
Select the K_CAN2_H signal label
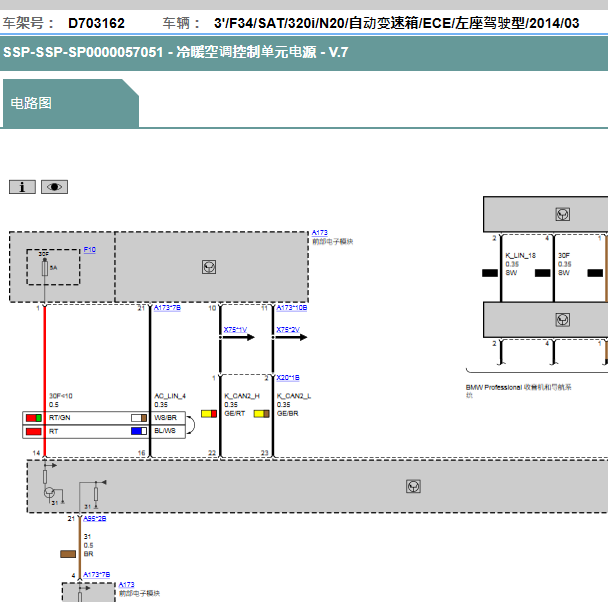242,396
